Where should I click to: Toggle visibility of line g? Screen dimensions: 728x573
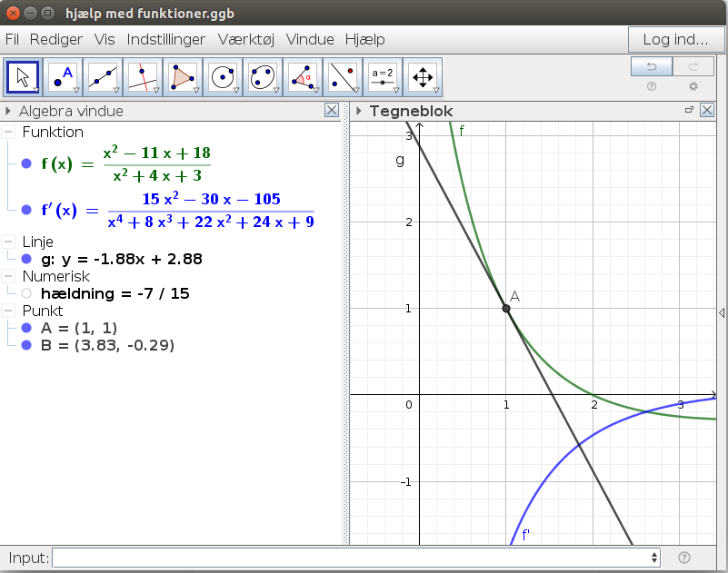click(x=26, y=259)
